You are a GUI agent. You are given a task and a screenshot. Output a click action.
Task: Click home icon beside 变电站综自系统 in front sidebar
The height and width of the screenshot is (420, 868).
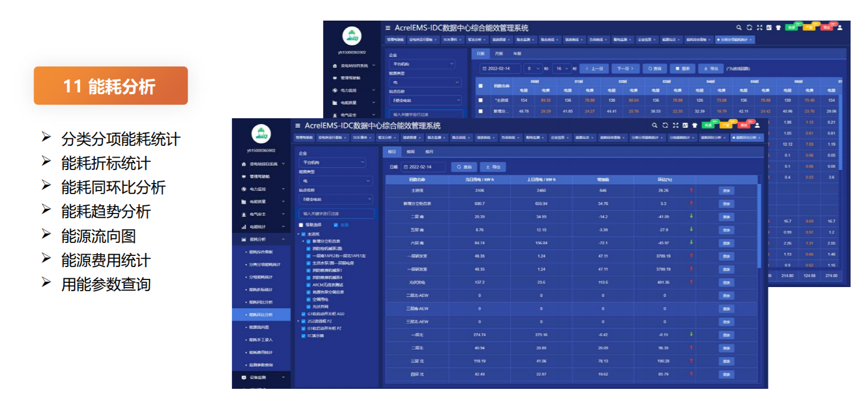click(244, 164)
